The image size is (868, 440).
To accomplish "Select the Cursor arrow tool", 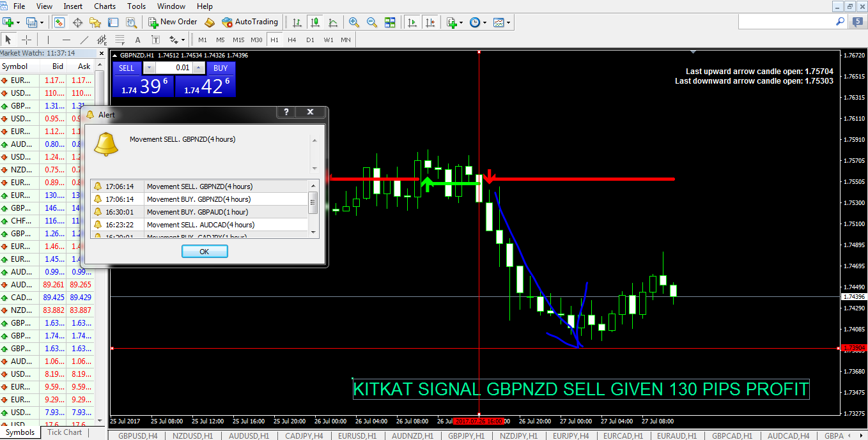I will click(9, 40).
